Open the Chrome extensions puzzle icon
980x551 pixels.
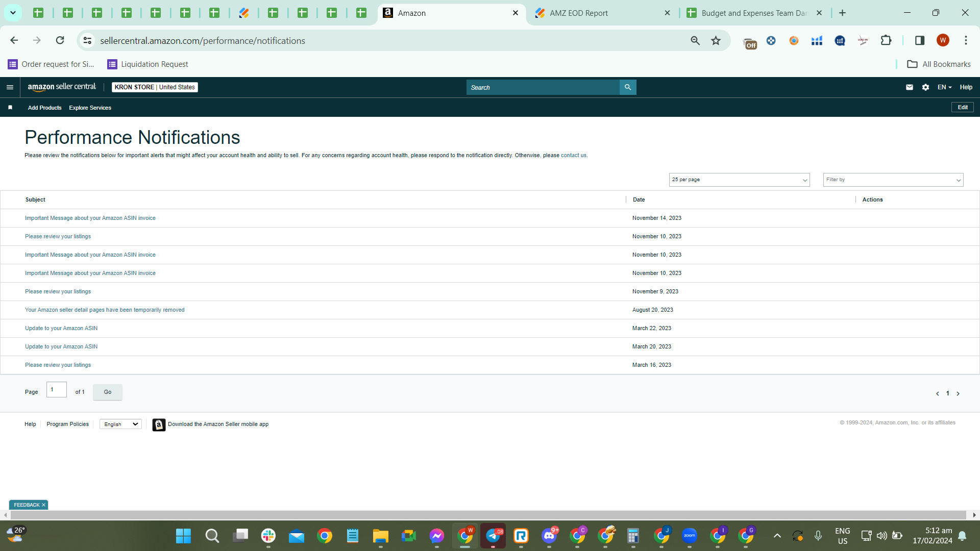pos(886,40)
